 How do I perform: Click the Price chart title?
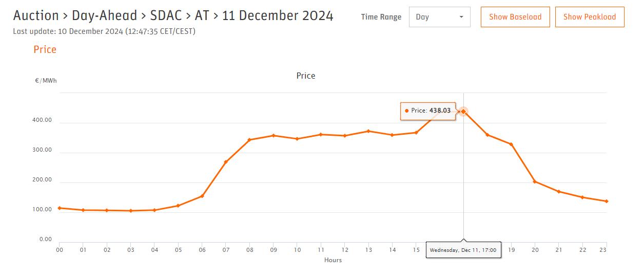pos(306,76)
